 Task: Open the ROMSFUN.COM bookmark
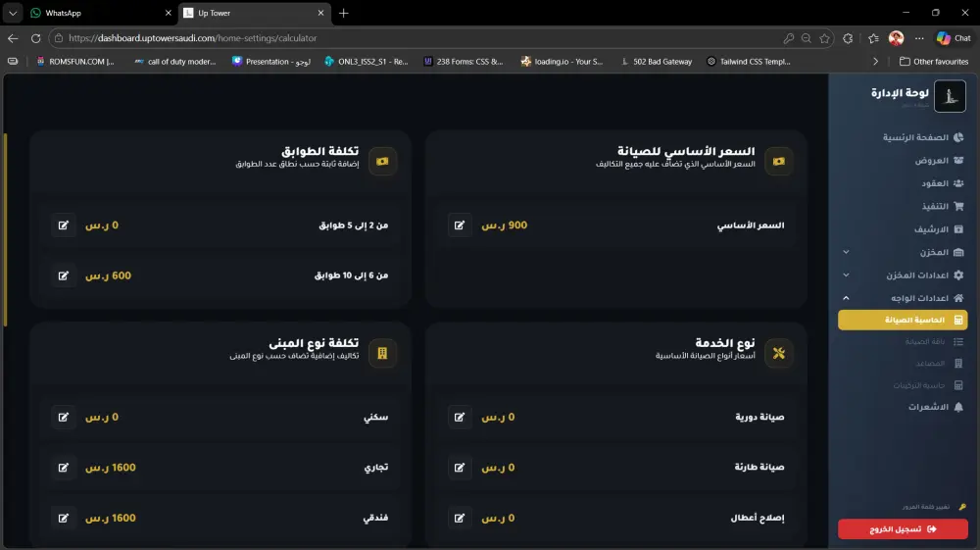tap(75, 61)
